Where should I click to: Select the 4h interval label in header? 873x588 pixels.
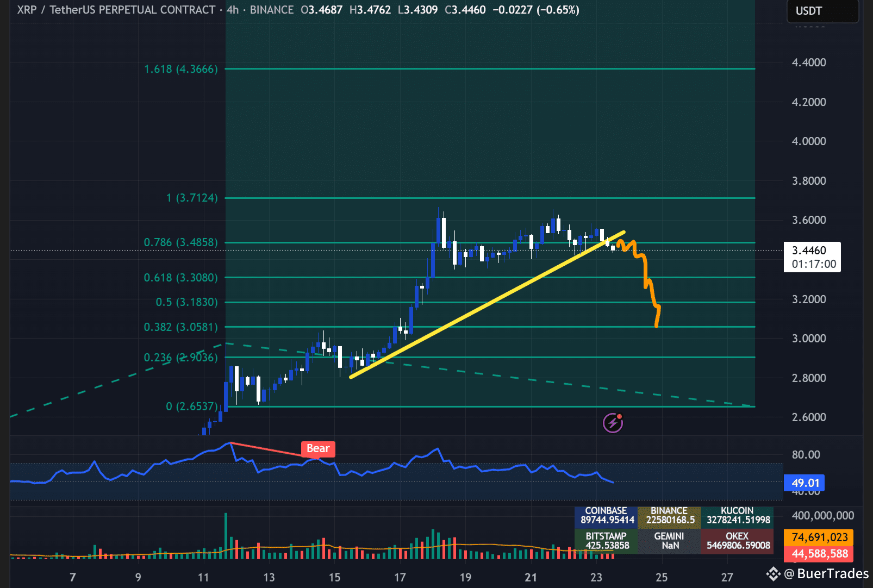click(x=233, y=10)
